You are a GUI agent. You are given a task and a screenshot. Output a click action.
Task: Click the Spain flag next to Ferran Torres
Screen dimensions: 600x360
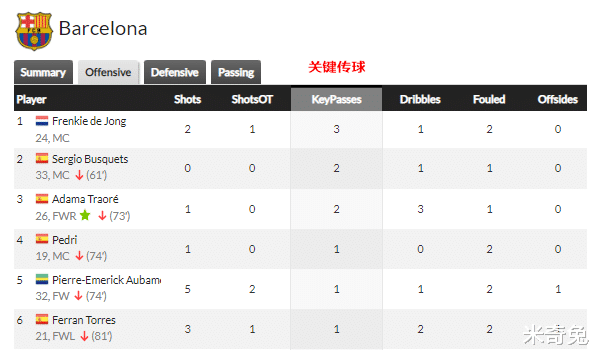coord(42,319)
